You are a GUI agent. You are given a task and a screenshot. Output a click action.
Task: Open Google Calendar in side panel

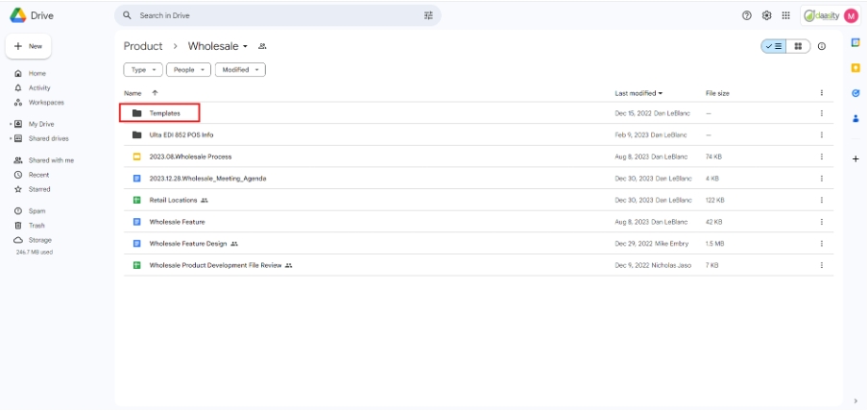[x=856, y=43]
